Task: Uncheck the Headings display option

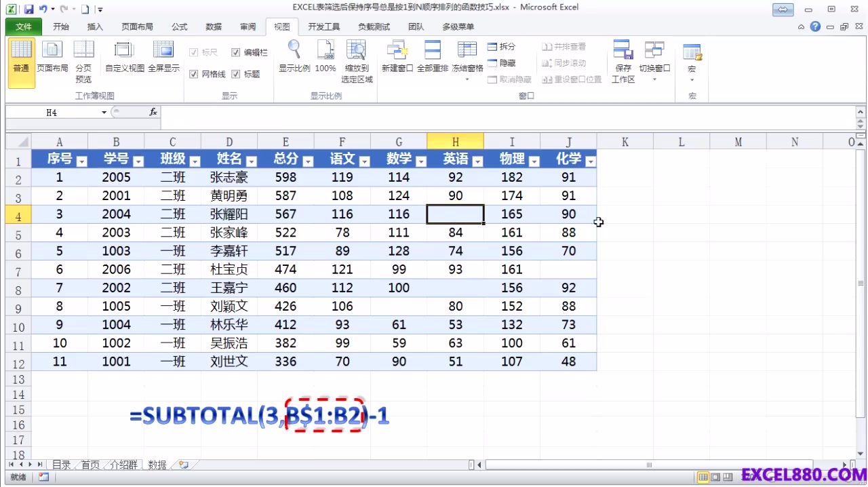Action: (236, 74)
